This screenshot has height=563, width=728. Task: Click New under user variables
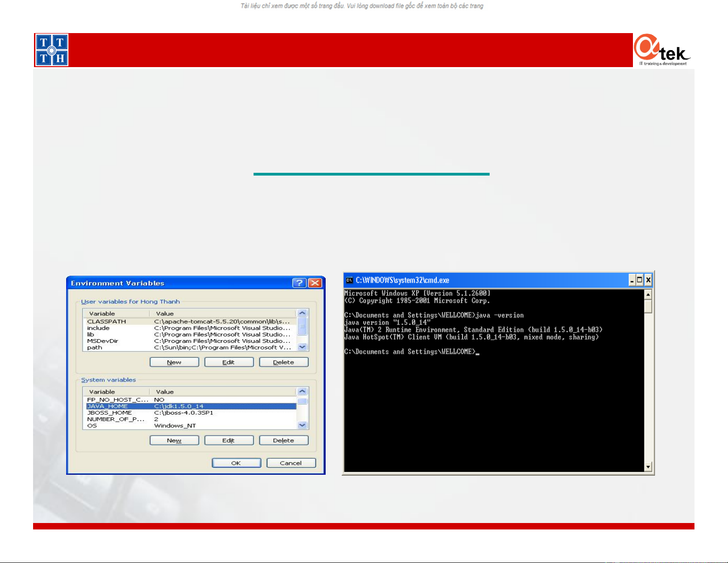[x=174, y=362]
